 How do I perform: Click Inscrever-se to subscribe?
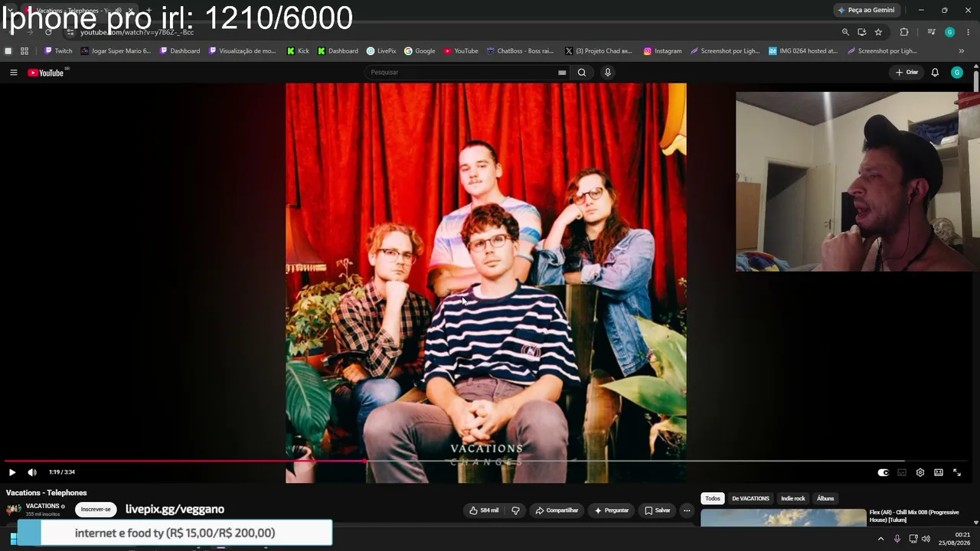(96, 510)
